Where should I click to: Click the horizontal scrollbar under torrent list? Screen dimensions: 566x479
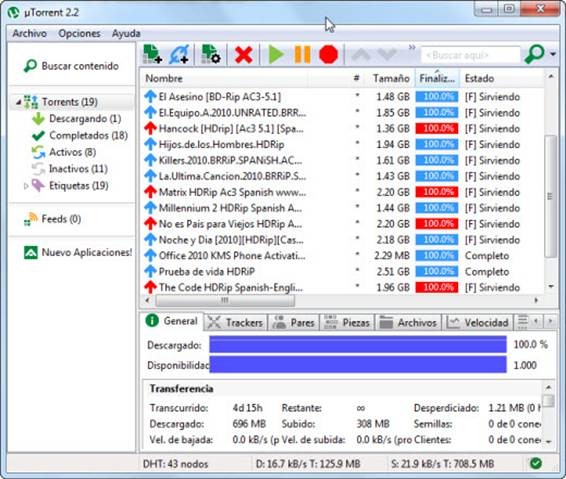click(341, 300)
